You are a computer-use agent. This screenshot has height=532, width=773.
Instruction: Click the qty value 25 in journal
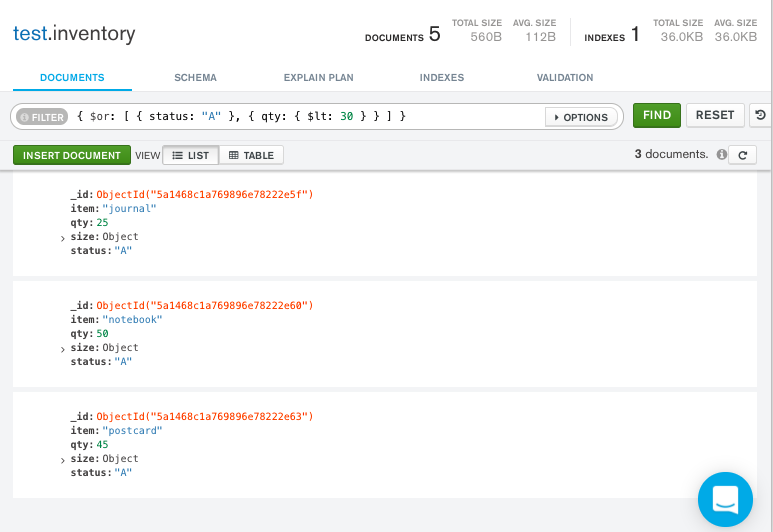tap(102, 222)
